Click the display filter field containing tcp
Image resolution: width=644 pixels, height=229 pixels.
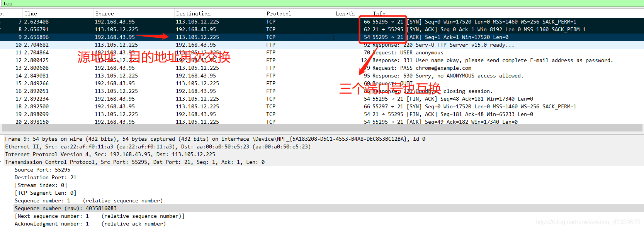(322, 3)
